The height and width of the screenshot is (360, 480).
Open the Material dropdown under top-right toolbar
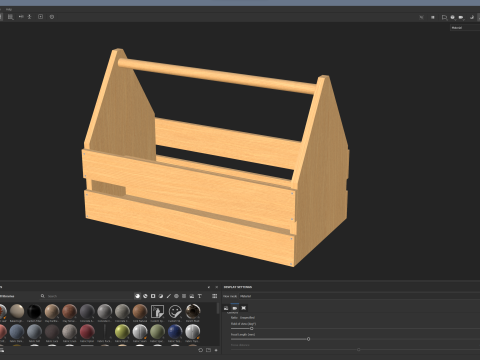tap(465, 28)
